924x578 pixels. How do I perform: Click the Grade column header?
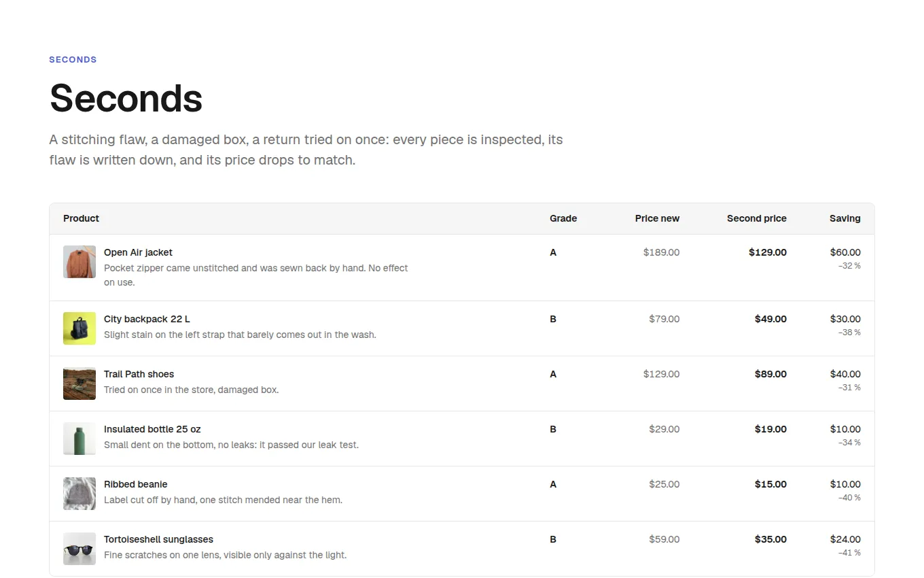point(563,218)
